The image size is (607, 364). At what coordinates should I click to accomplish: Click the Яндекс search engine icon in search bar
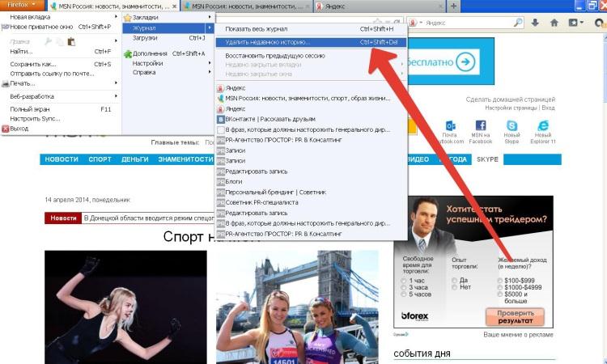(x=413, y=23)
